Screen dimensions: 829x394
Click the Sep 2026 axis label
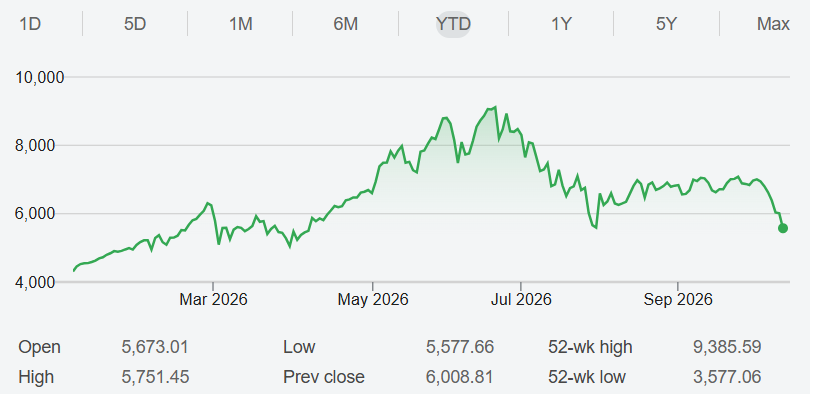678,300
